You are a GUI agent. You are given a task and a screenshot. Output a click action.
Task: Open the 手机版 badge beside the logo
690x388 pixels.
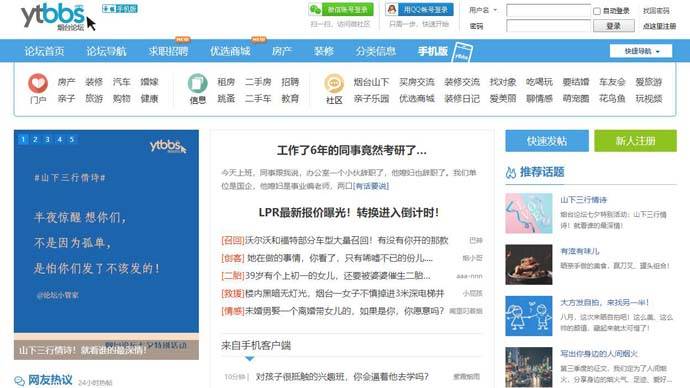[120, 8]
